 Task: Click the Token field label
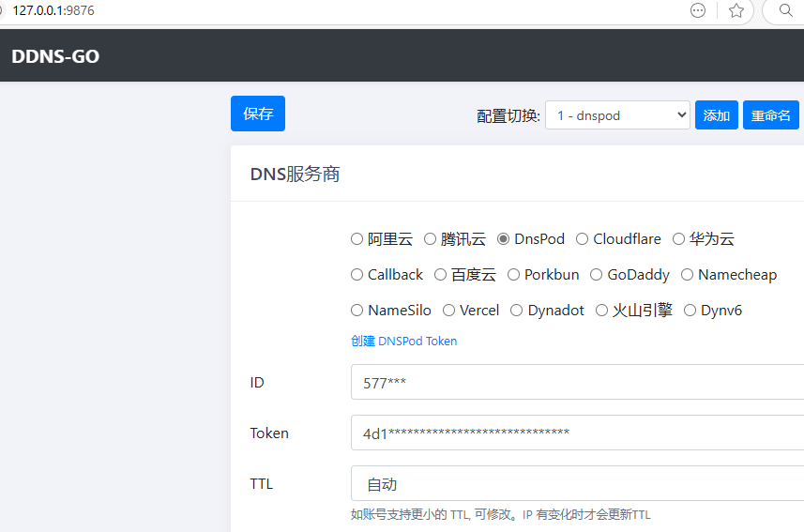pyautogui.click(x=269, y=433)
